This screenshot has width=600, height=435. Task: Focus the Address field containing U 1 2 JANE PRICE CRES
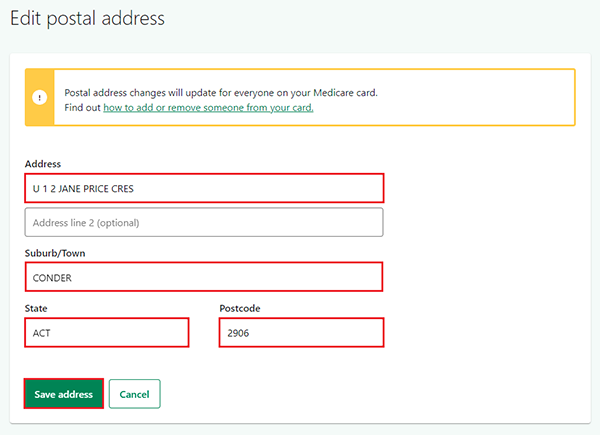[x=204, y=188]
